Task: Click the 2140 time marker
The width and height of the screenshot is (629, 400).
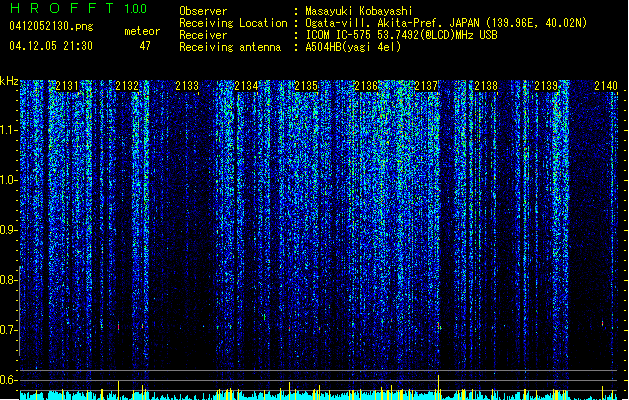Action: click(x=606, y=86)
